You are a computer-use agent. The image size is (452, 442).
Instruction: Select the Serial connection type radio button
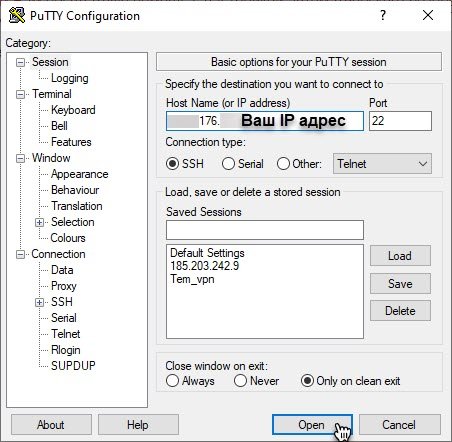pos(228,164)
